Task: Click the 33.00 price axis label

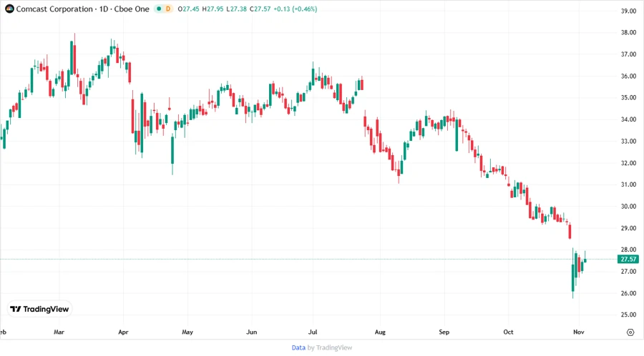Action: coord(628,141)
